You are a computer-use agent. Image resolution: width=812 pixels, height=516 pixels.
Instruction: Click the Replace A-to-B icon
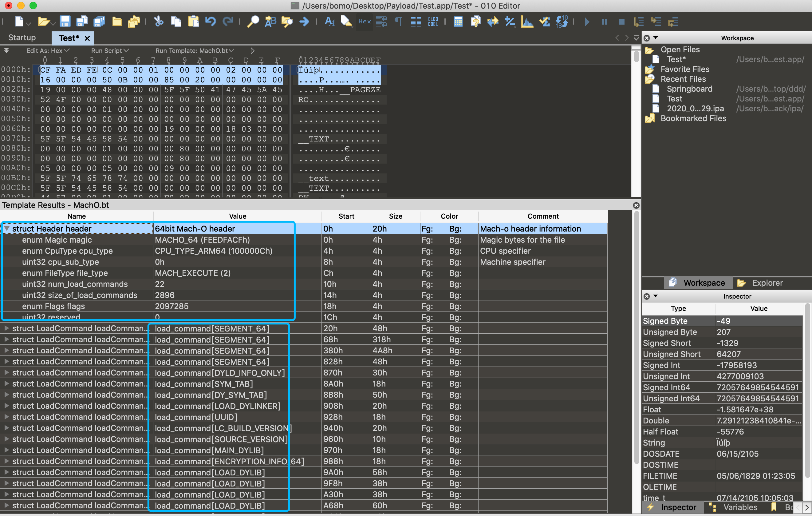tap(270, 22)
